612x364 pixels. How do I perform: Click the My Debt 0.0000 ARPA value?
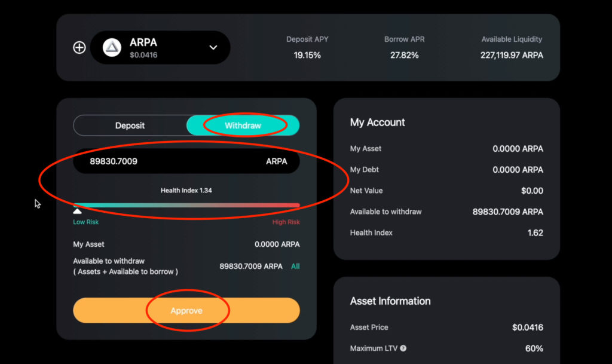click(x=518, y=170)
